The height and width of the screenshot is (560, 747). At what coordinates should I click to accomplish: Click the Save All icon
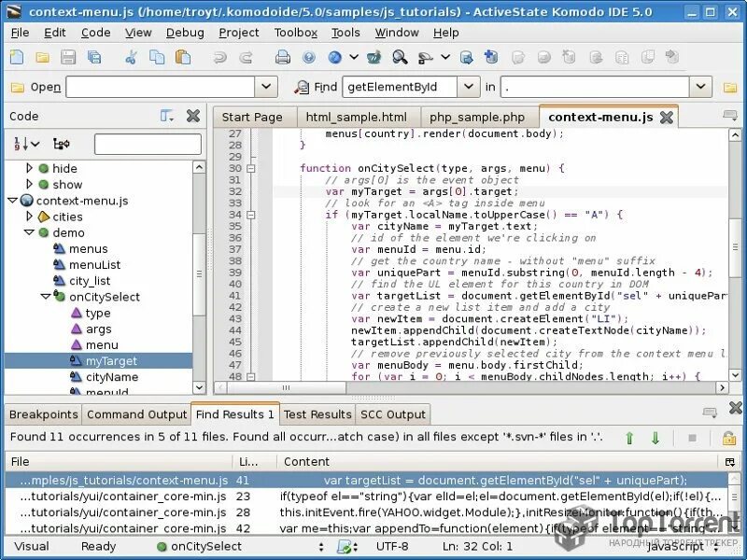94,58
